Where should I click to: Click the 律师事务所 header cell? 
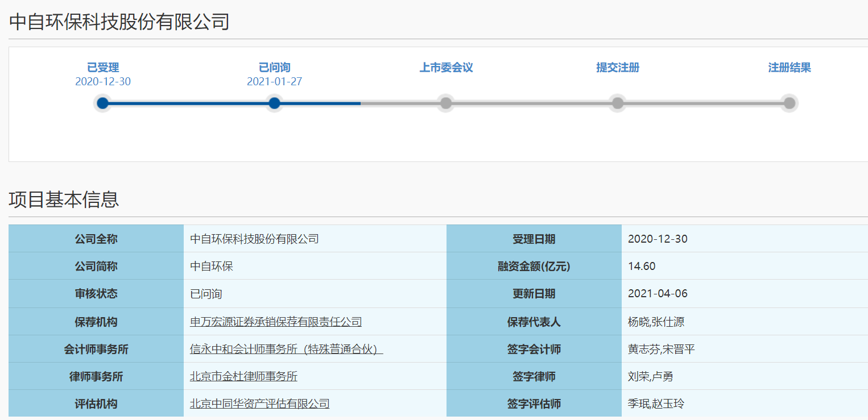96,376
